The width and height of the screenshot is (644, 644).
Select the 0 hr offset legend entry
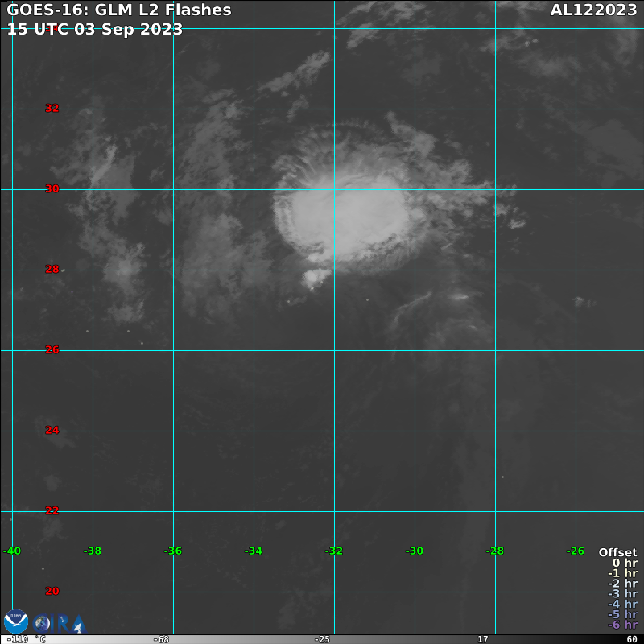pyautogui.click(x=624, y=563)
